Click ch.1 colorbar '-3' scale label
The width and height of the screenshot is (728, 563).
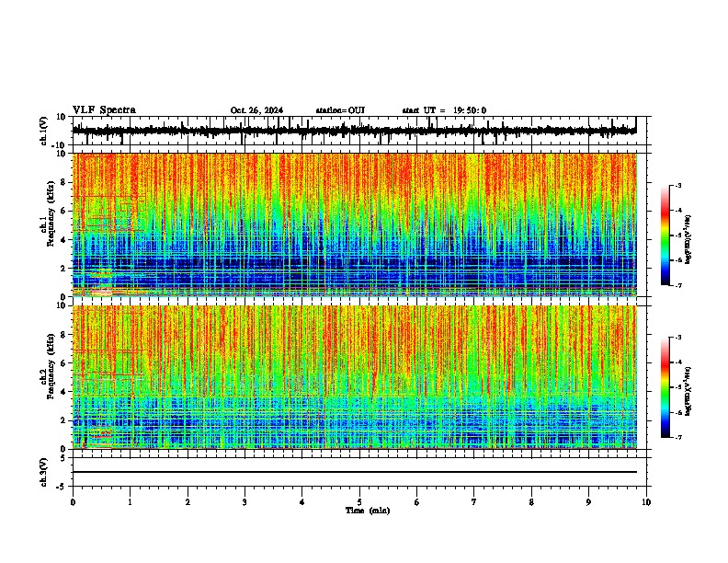(x=678, y=185)
